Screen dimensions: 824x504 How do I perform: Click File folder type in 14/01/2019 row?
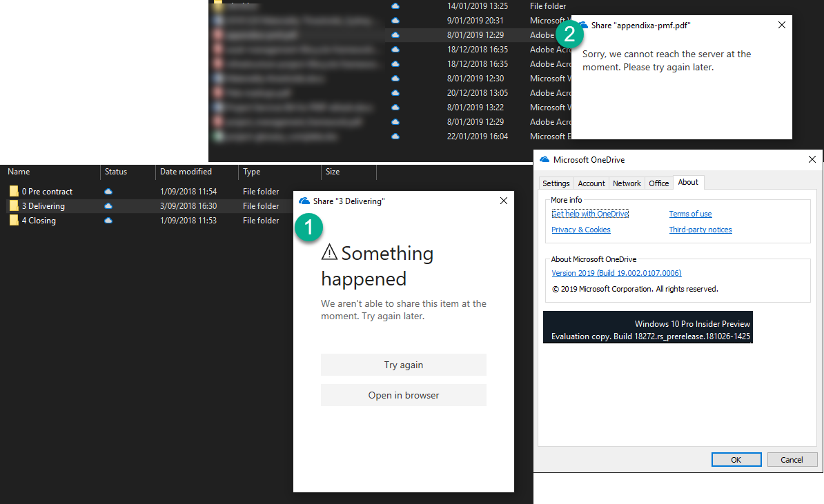(x=547, y=6)
